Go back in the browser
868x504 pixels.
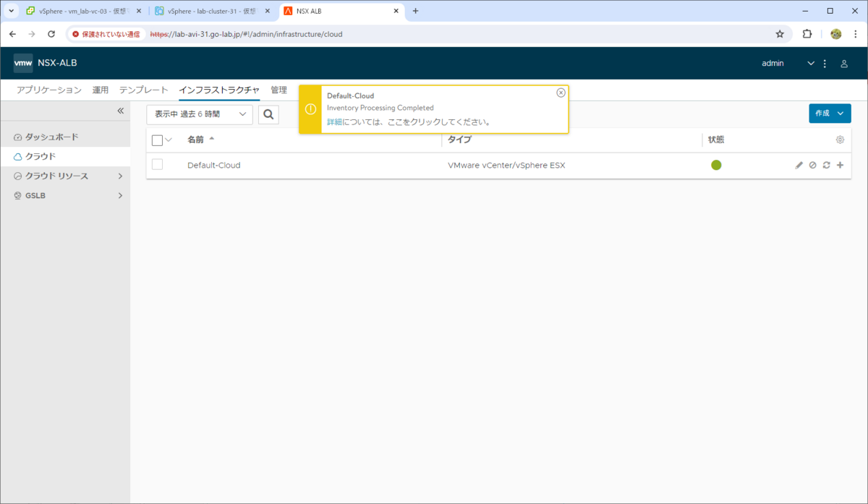(x=12, y=34)
